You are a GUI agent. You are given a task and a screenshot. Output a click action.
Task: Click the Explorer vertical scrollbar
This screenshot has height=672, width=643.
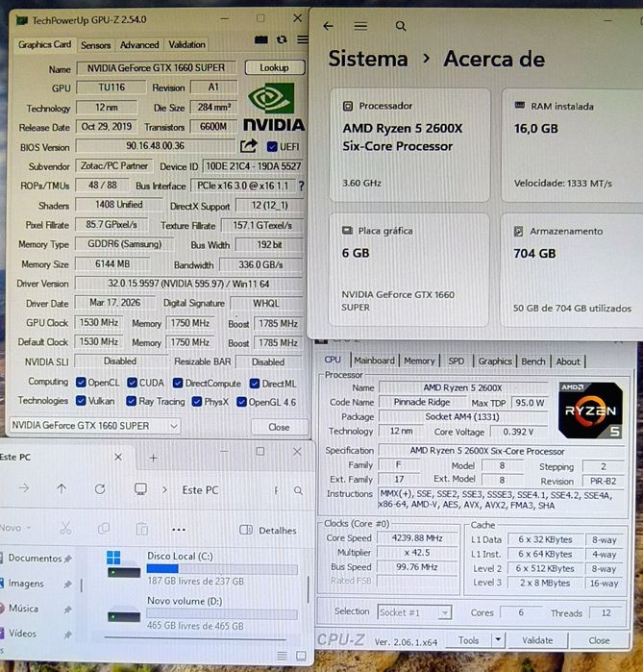[308, 589]
